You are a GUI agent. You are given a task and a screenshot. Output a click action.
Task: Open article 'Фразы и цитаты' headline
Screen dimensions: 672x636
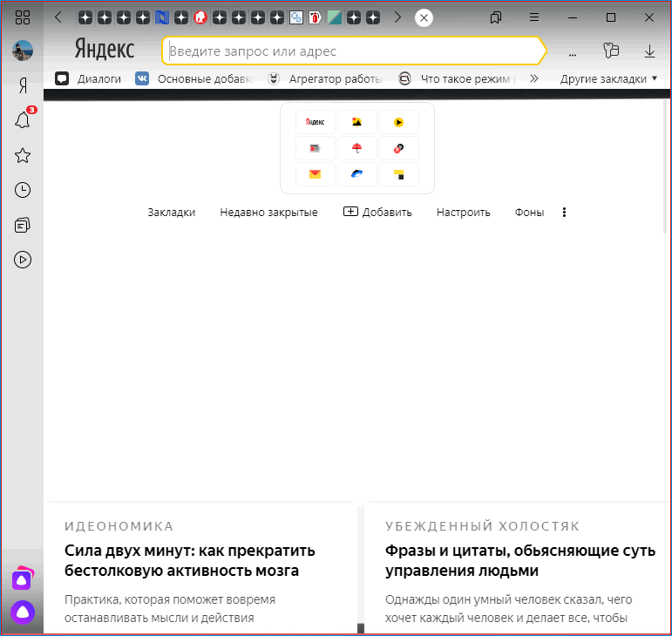520,560
